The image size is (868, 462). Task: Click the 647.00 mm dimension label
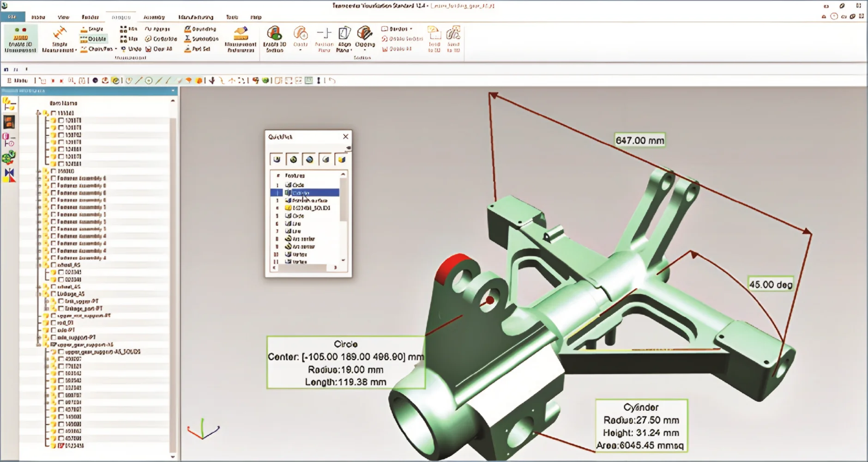click(x=639, y=140)
